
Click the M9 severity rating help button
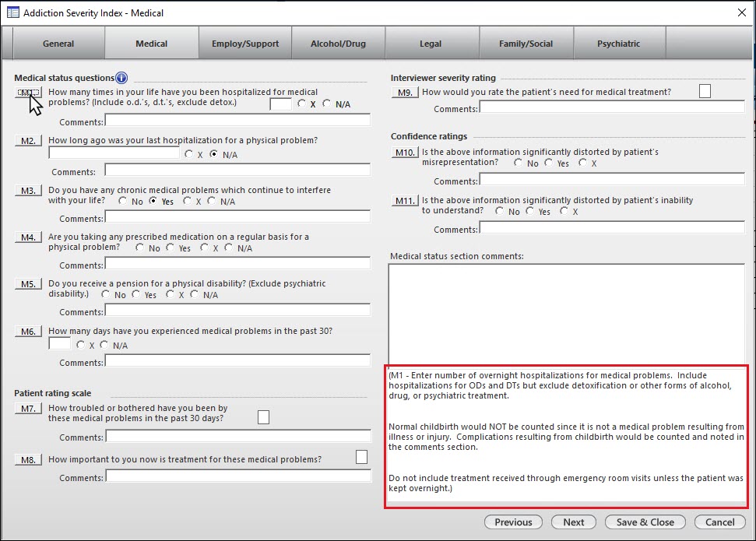pyautogui.click(x=405, y=93)
